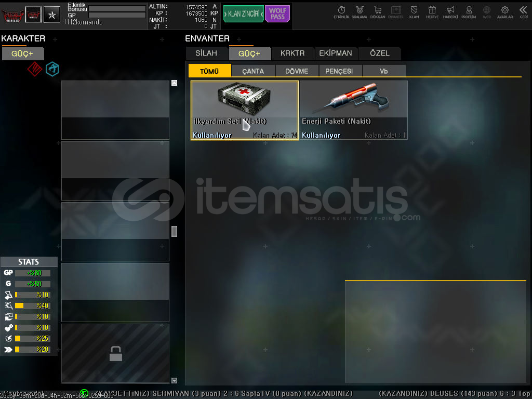
Task: Click the Web globe icon
Action: [x=487, y=12]
